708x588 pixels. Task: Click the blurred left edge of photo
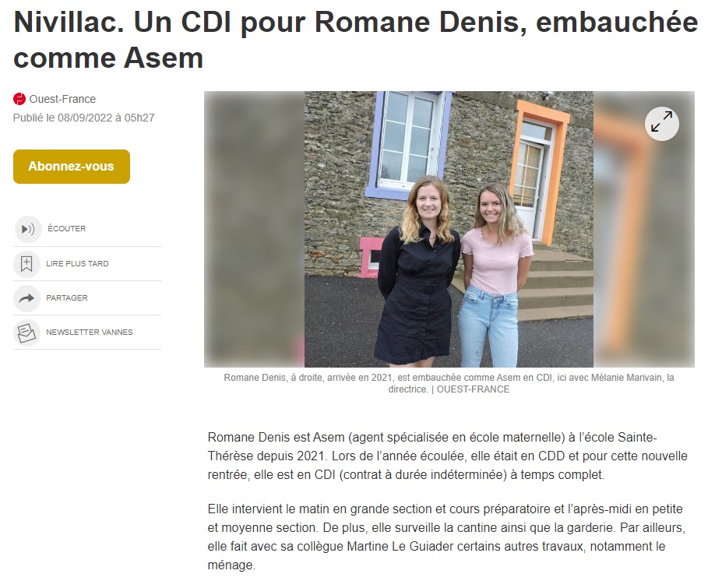[254, 229]
